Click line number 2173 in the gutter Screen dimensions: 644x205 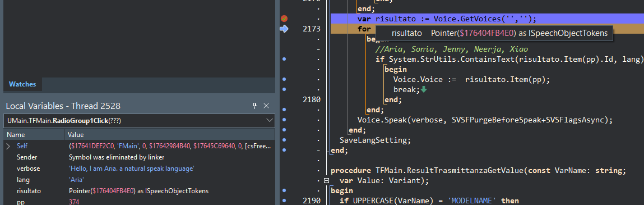(x=311, y=29)
